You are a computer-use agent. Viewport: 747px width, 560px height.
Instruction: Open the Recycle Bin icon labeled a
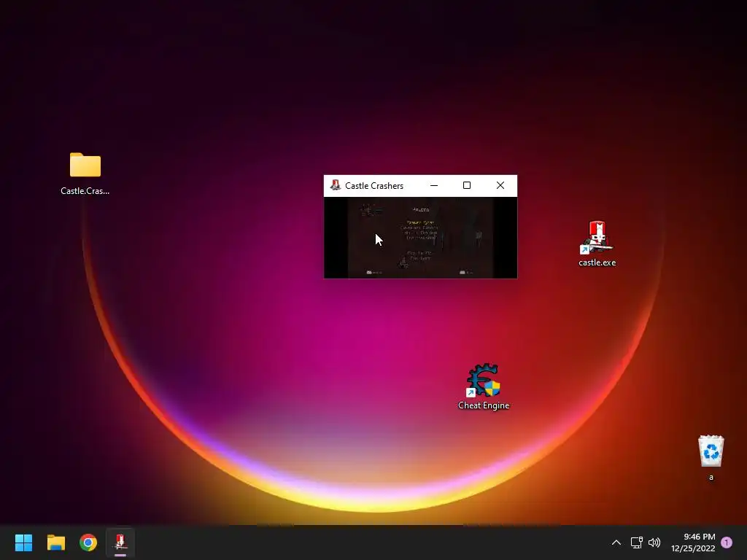(711, 458)
